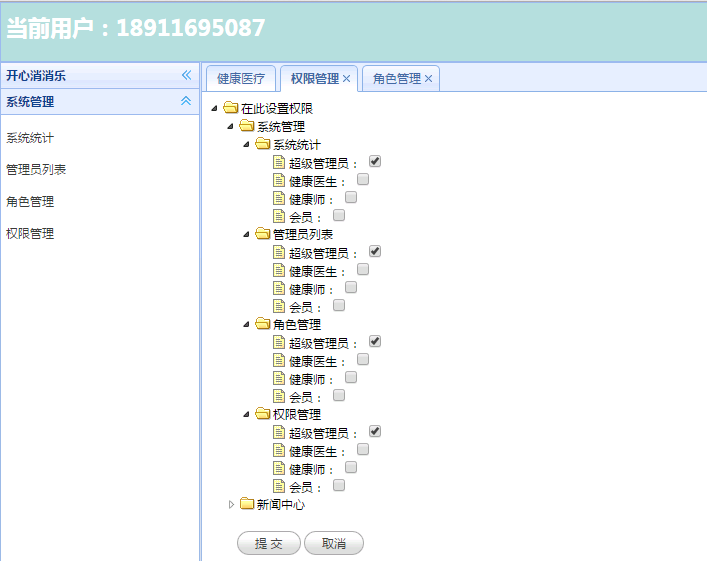
Task: Collapse the 在此设置权限 root node
Action: coord(215,108)
